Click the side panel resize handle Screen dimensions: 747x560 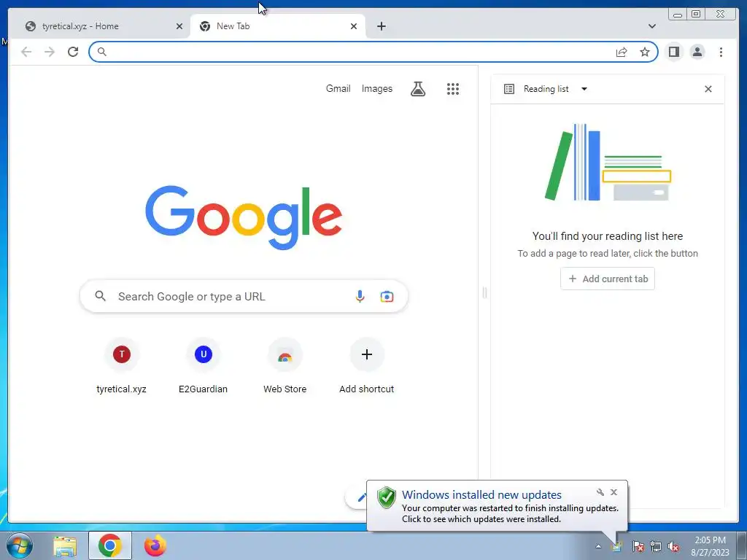[484, 292]
